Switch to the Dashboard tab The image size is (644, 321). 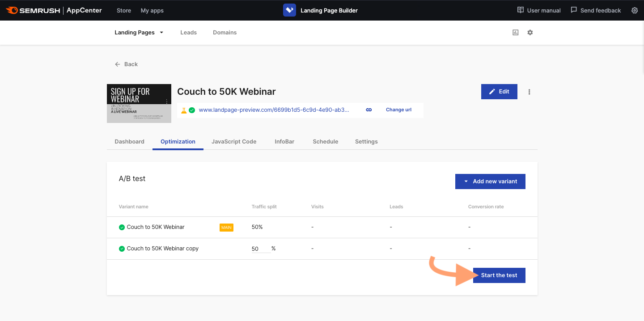tap(129, 141)
